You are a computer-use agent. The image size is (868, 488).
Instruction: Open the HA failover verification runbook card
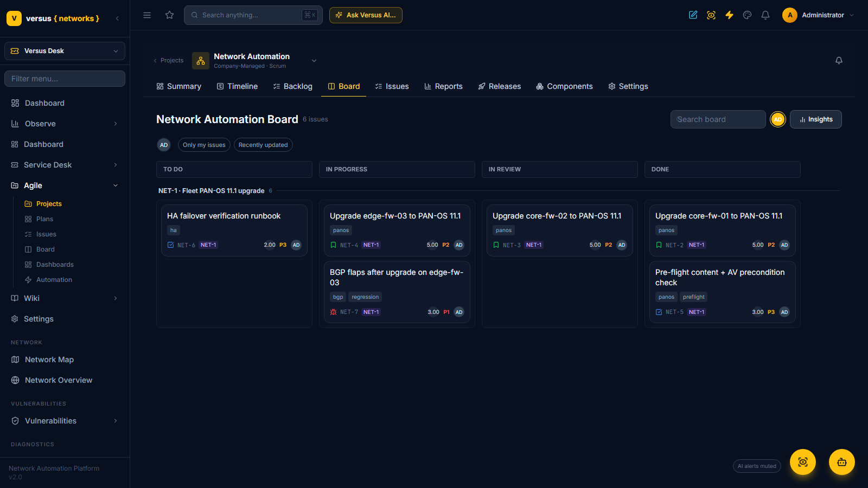[234, 230]
